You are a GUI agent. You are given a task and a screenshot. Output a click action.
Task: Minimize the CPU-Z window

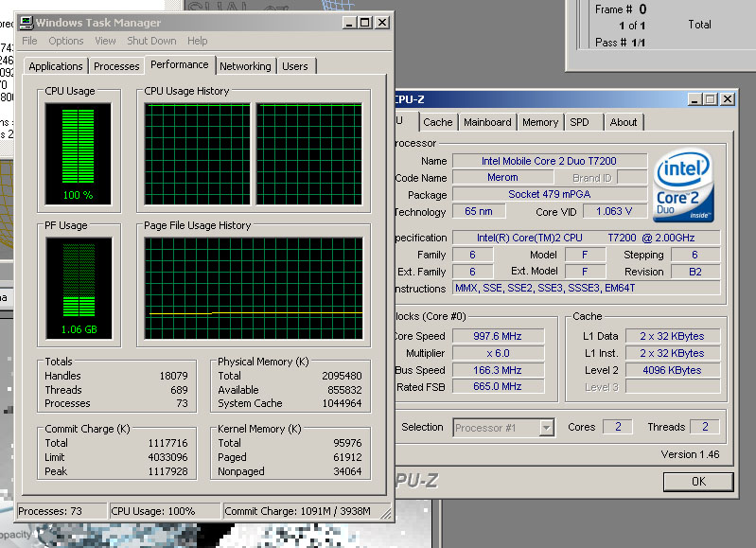[x=694, y=99]
